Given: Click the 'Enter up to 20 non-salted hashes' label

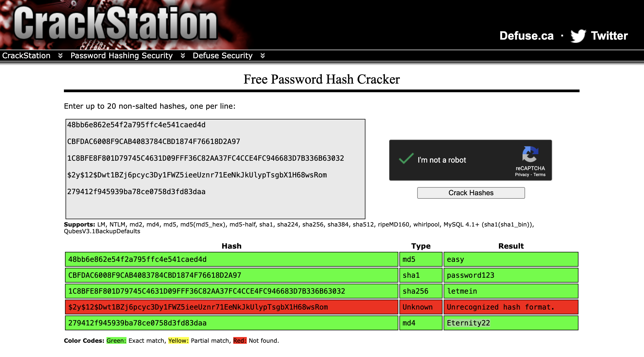Looking at the screenshot, I should click(x=150, y=106).
